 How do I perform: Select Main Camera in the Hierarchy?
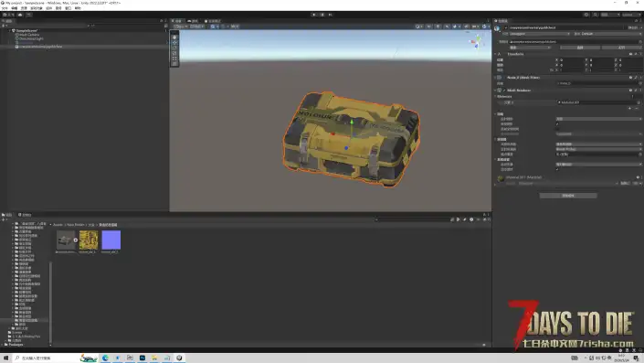[28, 35]
